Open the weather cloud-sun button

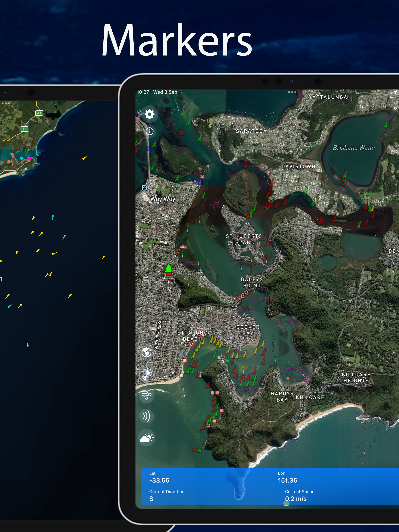tap(146, 438)
